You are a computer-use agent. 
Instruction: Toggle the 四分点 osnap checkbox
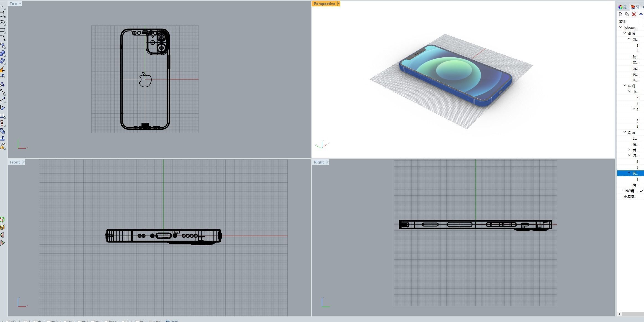pos(107,321)
